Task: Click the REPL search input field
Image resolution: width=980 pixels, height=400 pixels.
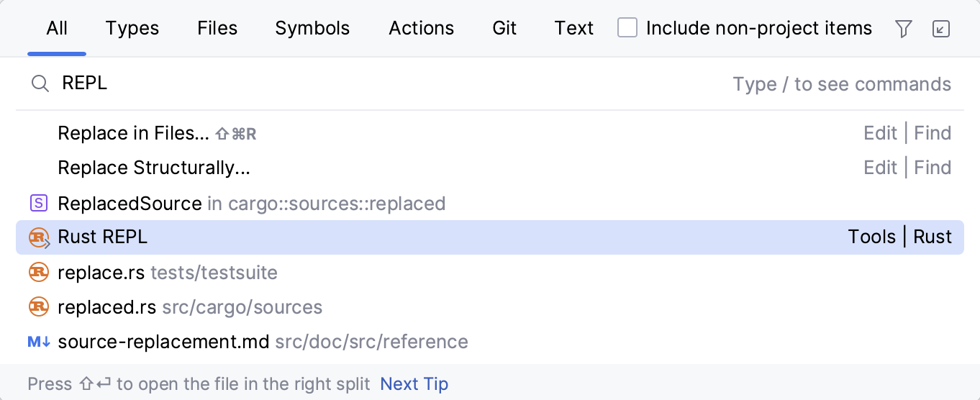Action: click(x=360, y=84)
